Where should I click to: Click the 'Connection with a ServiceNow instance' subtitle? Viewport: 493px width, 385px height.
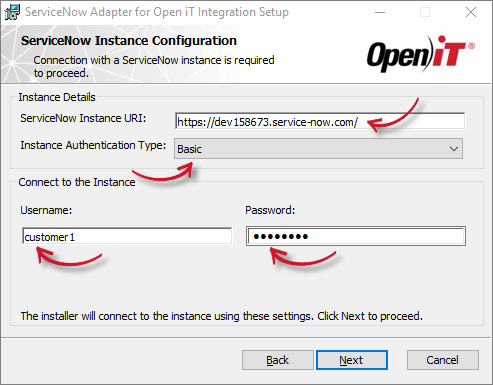(154, 66)
